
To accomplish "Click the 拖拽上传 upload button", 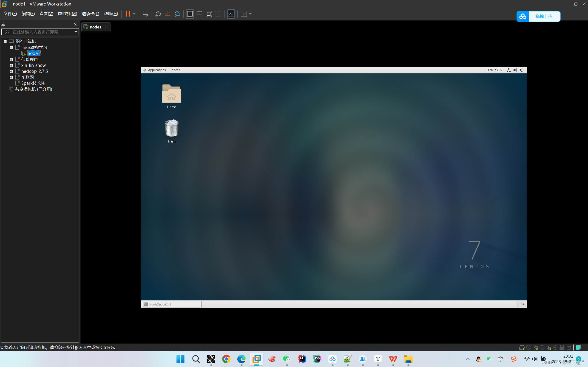I will pyautogui.click(x=538, y=16).
